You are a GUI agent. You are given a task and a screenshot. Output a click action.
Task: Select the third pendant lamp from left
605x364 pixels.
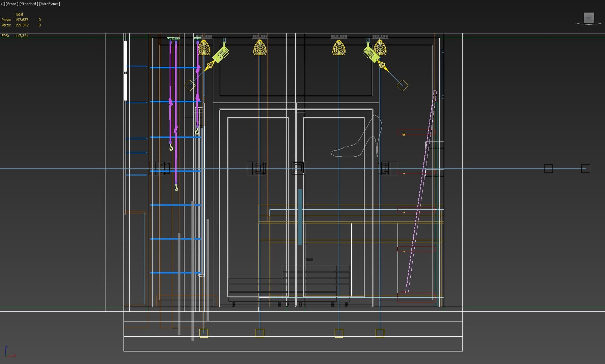(339, 48)
